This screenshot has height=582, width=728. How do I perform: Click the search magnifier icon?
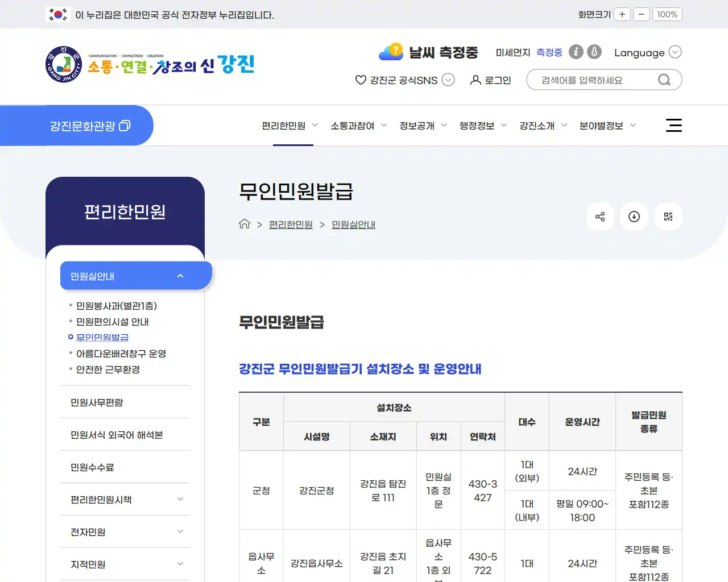coord(664,80)
